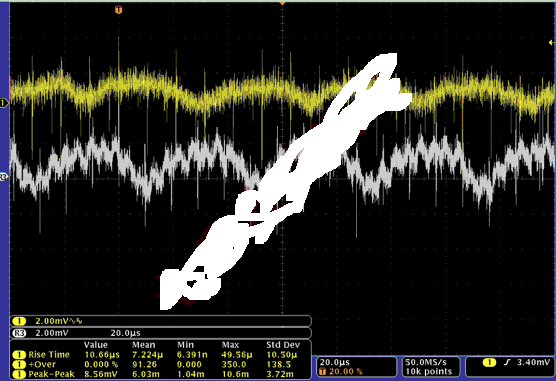This screenshot has width=556, height=381.
Task: Select the R3 reference waveform marker
Action: tap(4, 177)
